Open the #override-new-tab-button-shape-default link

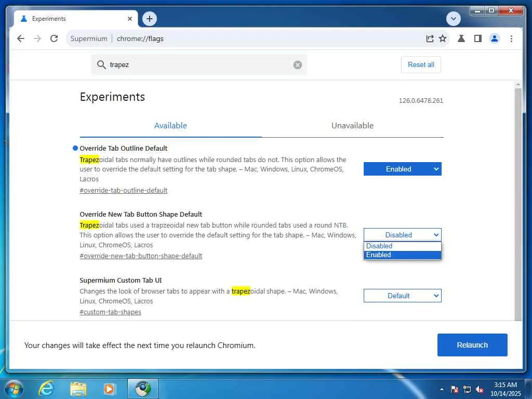pyautogui.click(x=141, y=256)
